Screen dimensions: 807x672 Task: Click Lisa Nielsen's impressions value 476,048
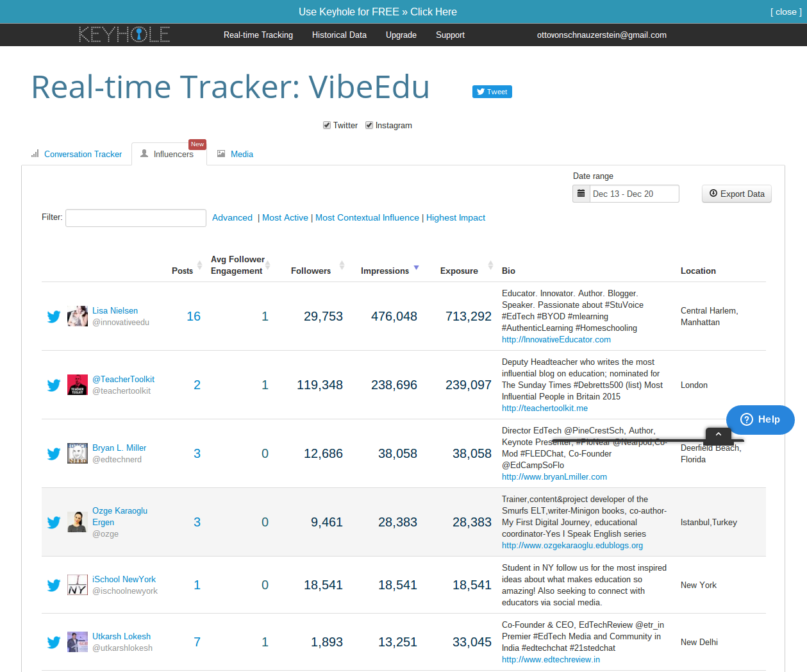[394, 317]
